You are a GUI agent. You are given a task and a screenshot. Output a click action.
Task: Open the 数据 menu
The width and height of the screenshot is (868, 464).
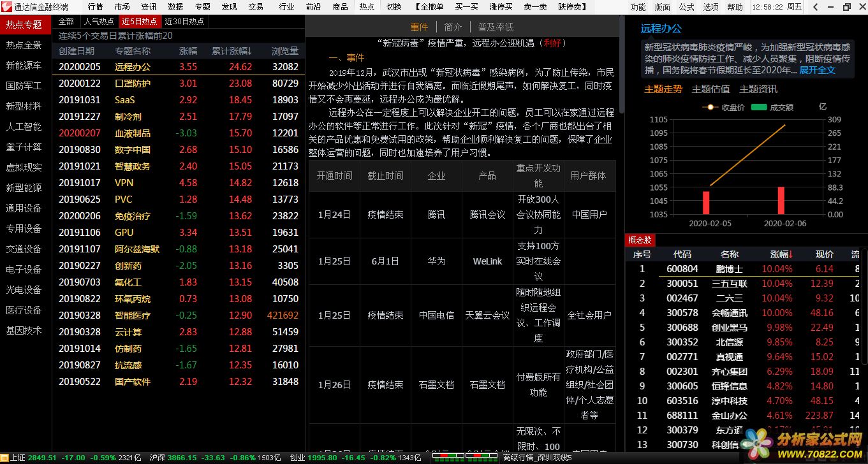click(x=176, y=7)
